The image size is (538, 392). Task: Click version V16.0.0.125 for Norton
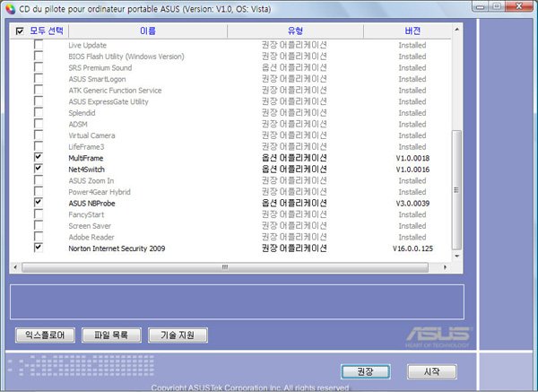(x=412, y=248)
